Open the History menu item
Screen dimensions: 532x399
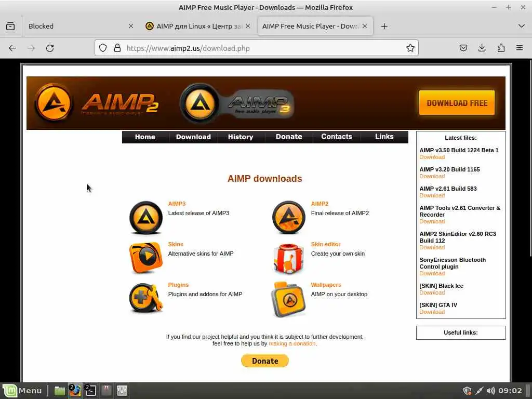click(241, 137)
